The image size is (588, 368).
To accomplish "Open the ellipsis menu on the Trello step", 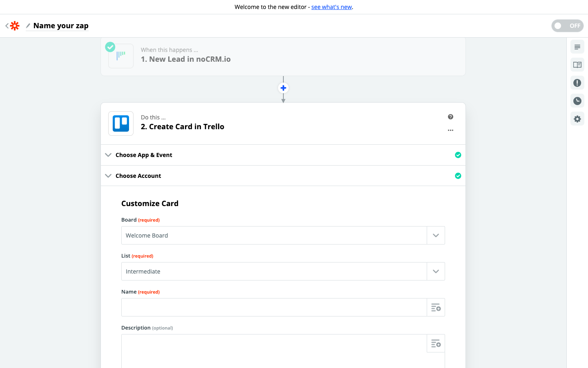I will pos(450,130).
